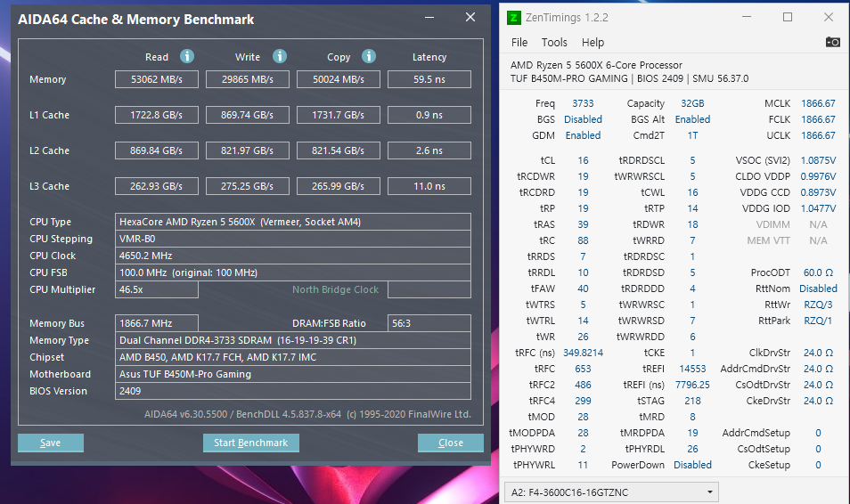Click the tRFC (ns) value 349.8214
850x504 pixels.
pyautogui.click(x=583, y=353)
